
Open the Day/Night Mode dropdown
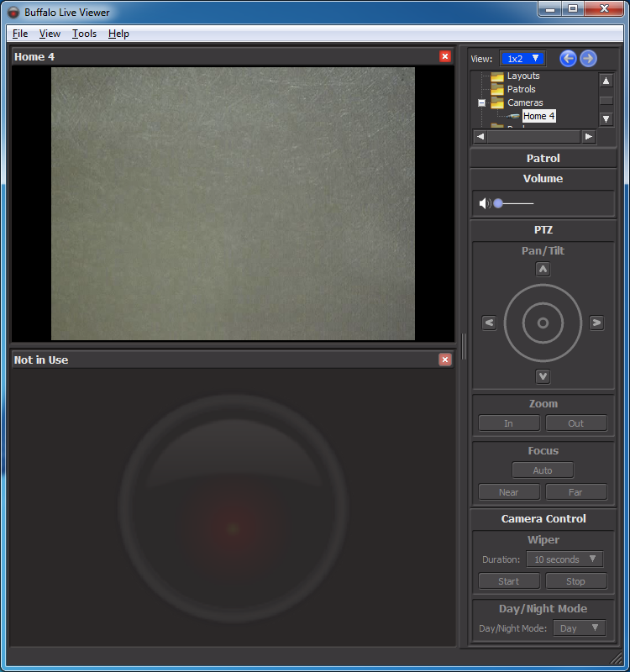point(579,628)
